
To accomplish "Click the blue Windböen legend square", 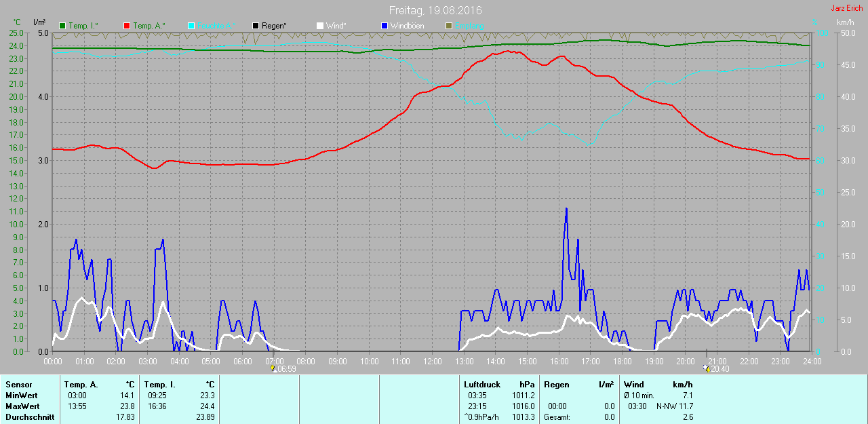I will coord(384,26).
